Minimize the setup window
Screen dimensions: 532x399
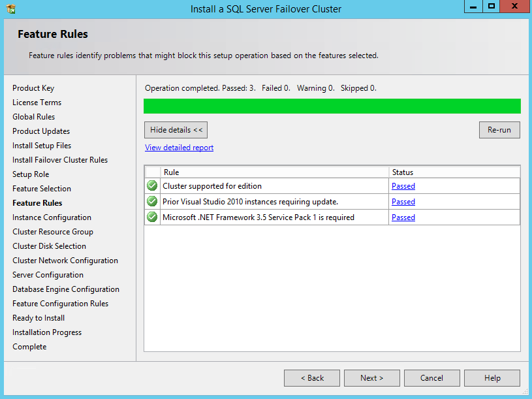[x=473, y=7]
